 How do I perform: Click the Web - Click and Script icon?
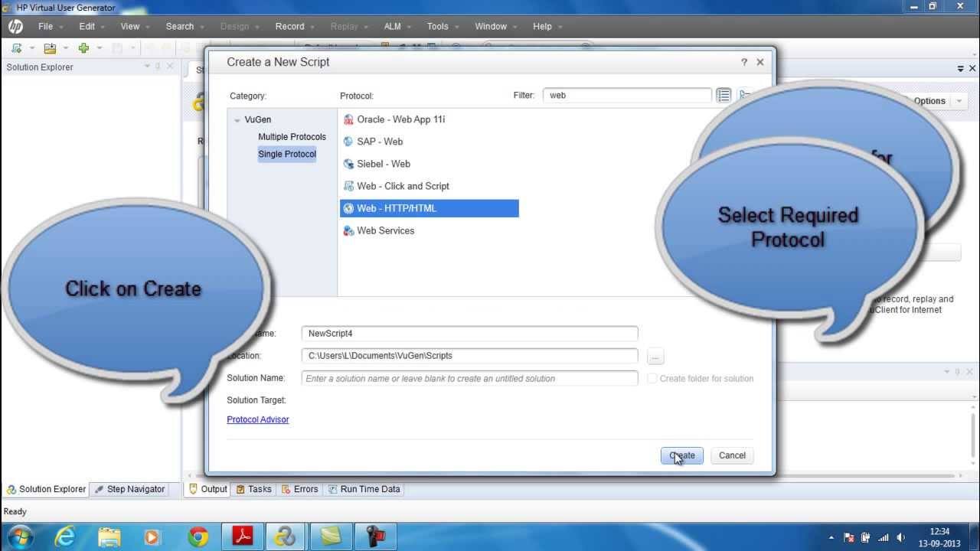coord(348,186)
